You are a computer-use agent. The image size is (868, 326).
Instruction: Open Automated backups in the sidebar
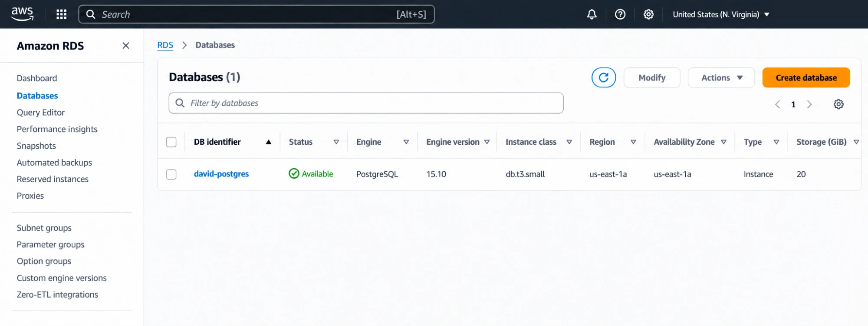tap(54, 163)
